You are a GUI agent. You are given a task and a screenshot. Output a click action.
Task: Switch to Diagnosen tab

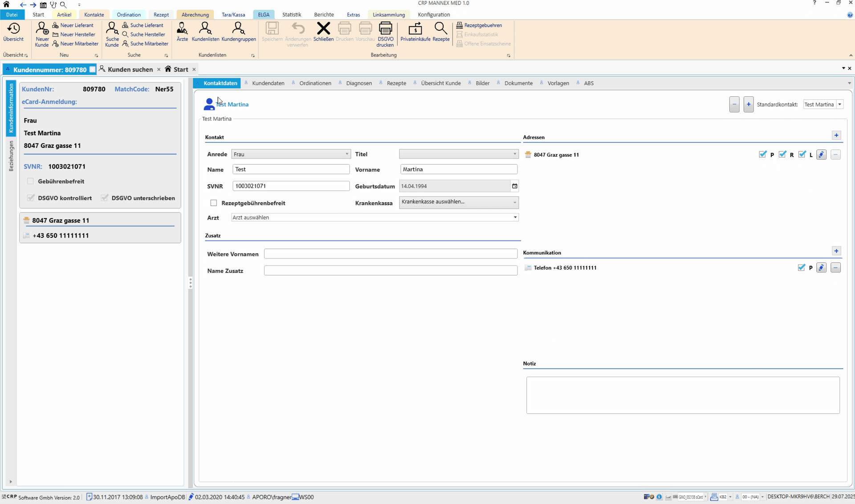tap(358, 83)
